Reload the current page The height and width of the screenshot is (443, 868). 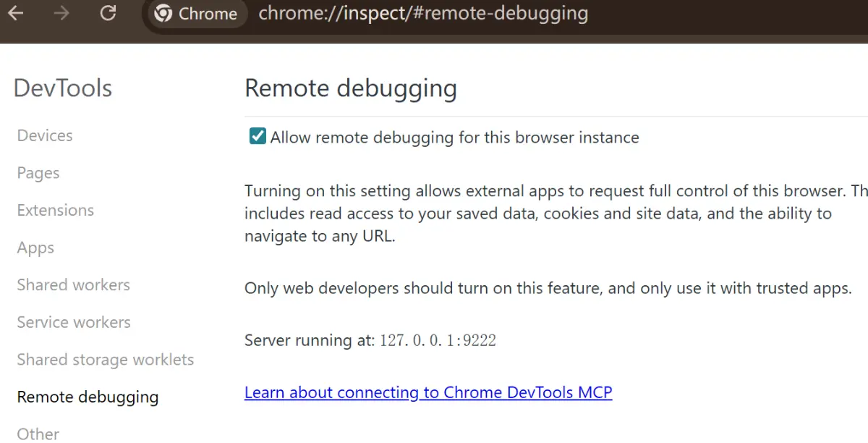coord(108,13)
